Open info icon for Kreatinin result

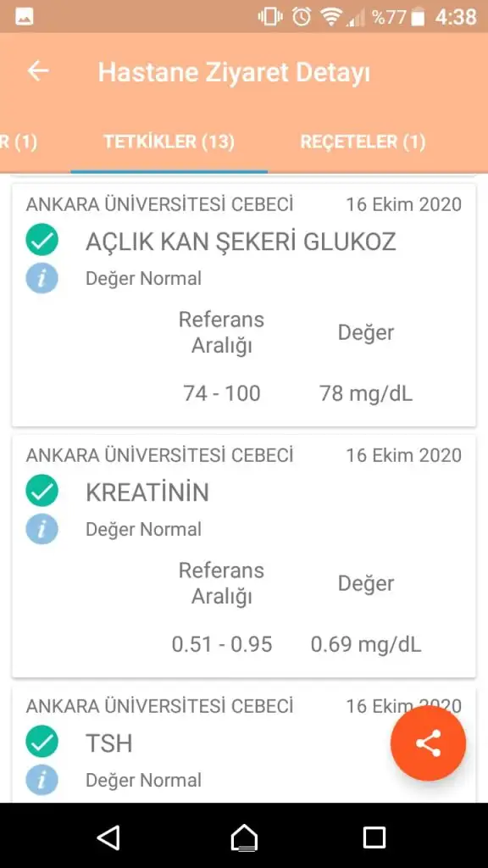click(x=42, y=529)
